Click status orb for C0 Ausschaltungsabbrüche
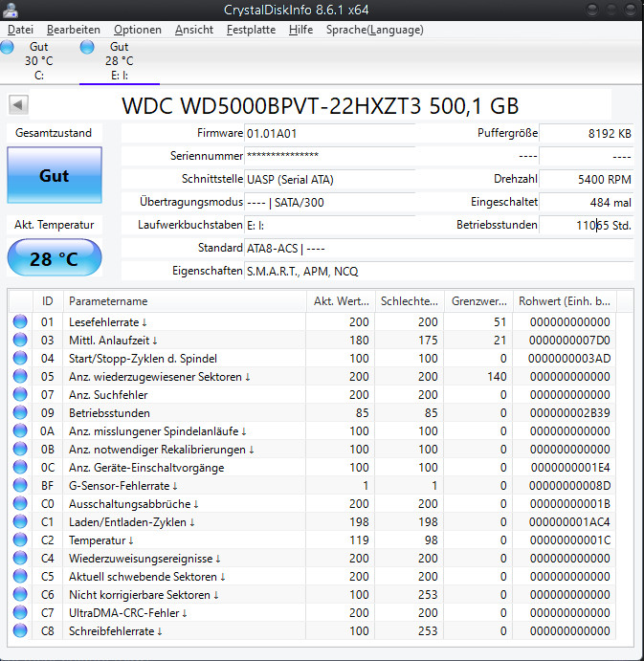Screen dimensions: 644x661 [x=20, y=503]
